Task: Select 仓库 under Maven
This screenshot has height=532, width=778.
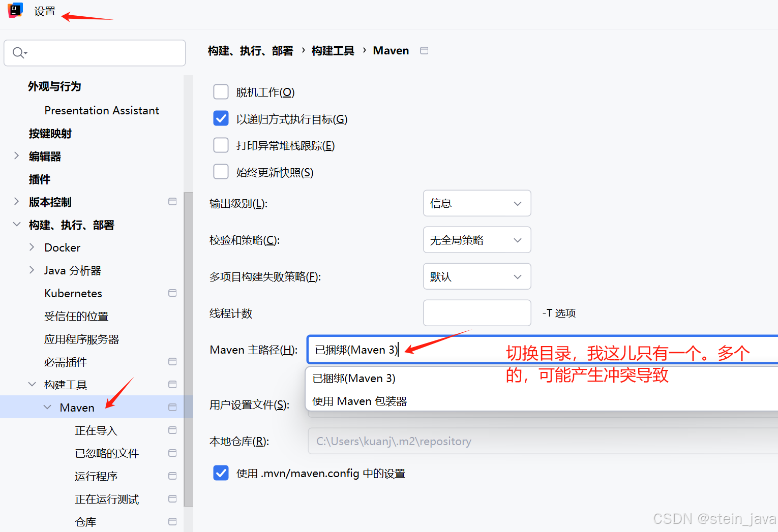Action: pyautogui.click(x=85, y=522)
